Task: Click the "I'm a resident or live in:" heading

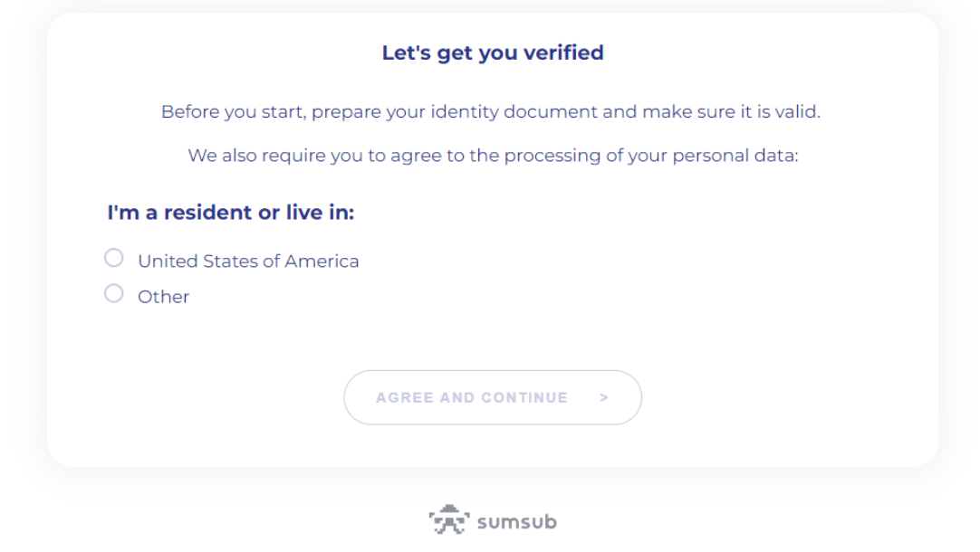Action: point(230,213)
